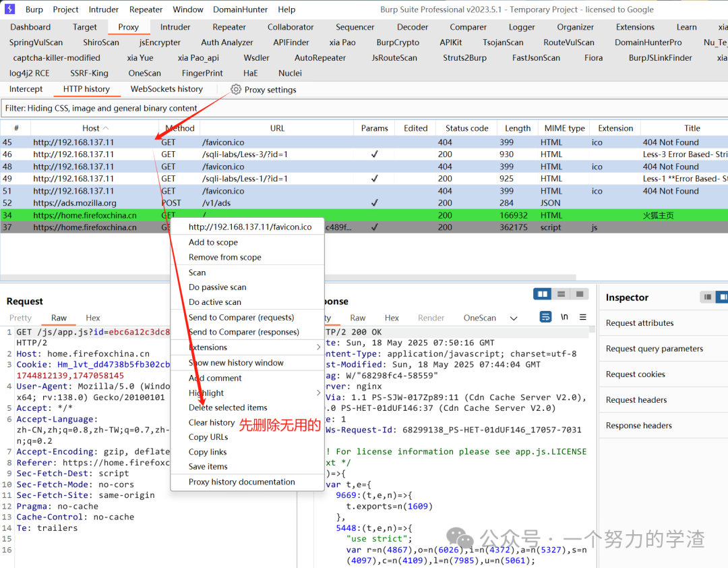Select Pretty view in Request panel
Image resolution: width=728 pixels, height=568 pixels.
coord(20,318)
